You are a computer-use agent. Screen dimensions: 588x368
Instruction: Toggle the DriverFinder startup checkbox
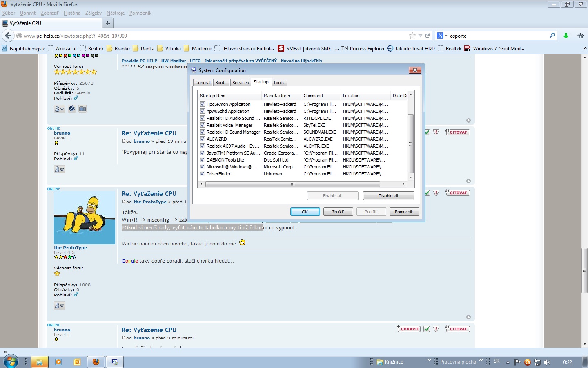tap(202, 174)
